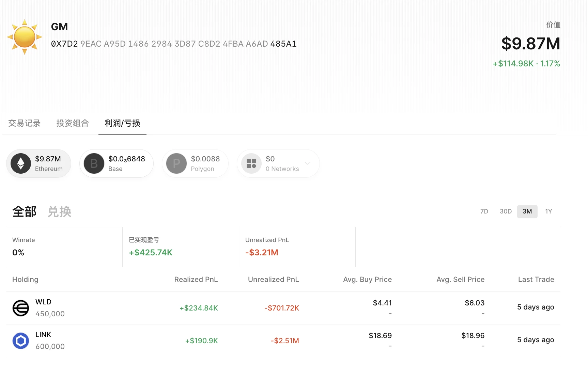Viewport: 588px width, 365px height.
Task: Open the 交易记录 tab
Action: pos(24,123)
